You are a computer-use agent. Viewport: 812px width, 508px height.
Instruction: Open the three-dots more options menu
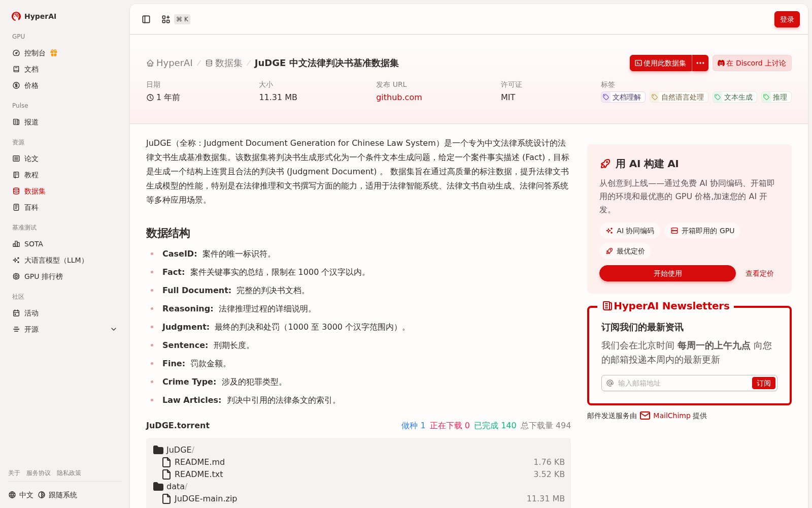pyautogui.click(x=700, y=63)
